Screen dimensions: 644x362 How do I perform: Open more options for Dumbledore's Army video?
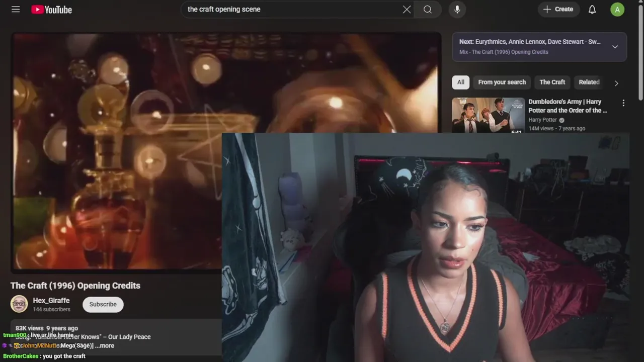[x=623, y=103]
